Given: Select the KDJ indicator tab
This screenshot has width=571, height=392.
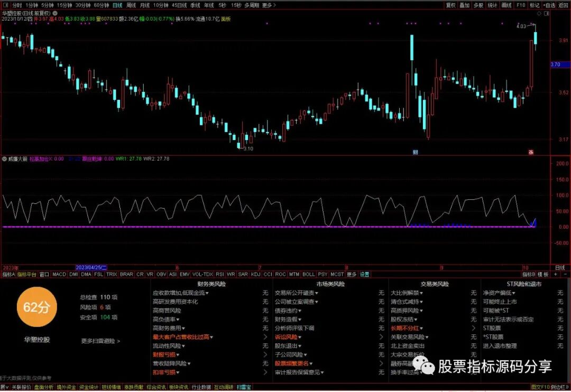Looking at the screenshot, I should pyautogui.click(x=256, y=274).
